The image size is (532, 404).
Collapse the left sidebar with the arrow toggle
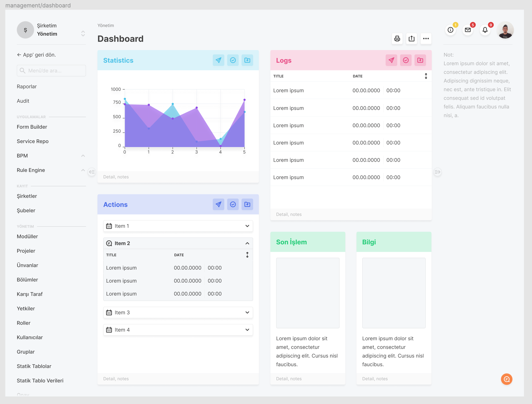coord(92,172)
